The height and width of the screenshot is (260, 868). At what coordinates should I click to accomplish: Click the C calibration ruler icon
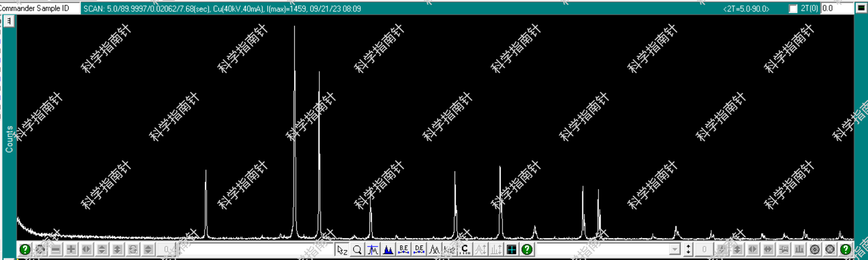tap(465, 250)
